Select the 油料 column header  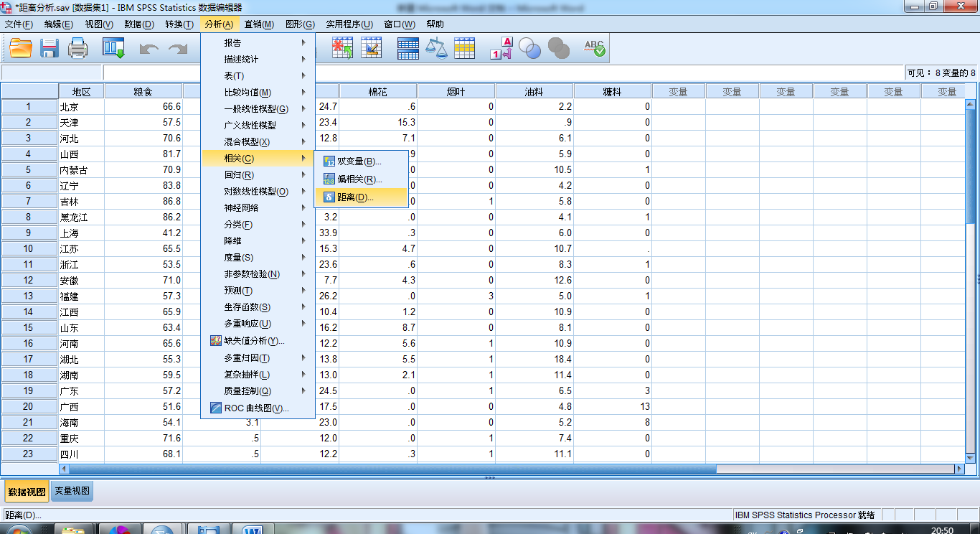534,91
